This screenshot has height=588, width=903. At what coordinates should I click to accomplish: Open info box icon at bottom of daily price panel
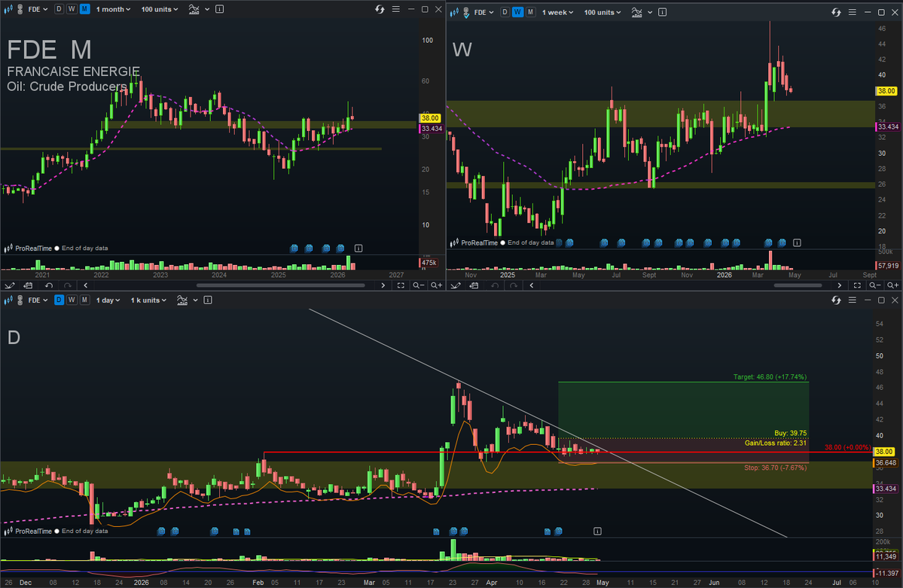tap(597, 531)
